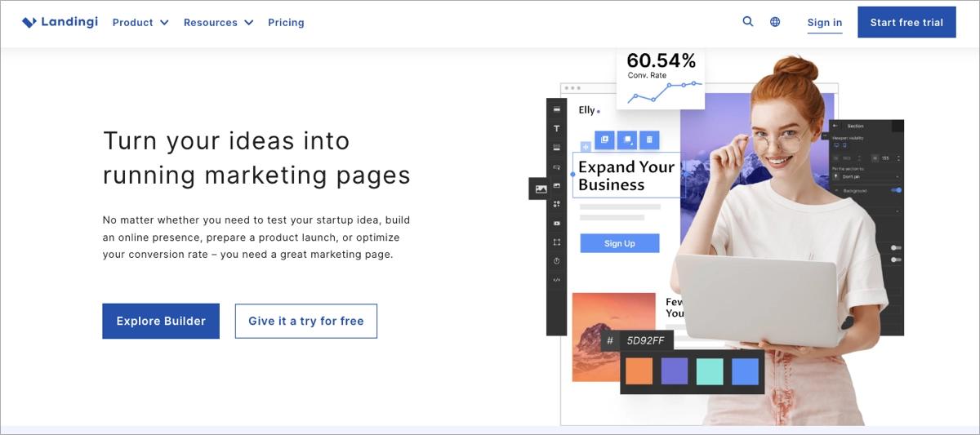Select the blue color swatch

click(745, 371)
